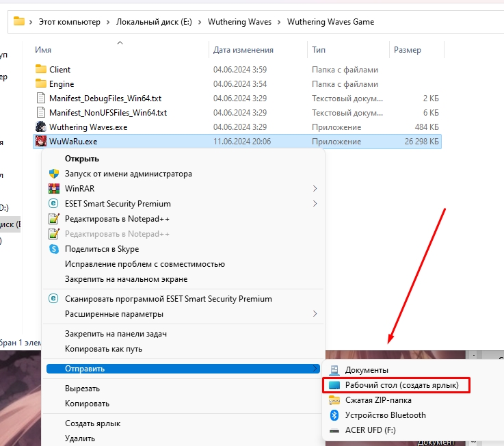504x446 pixels.
Task: Click the Документы submenu icon
Action: coord(334,370)
